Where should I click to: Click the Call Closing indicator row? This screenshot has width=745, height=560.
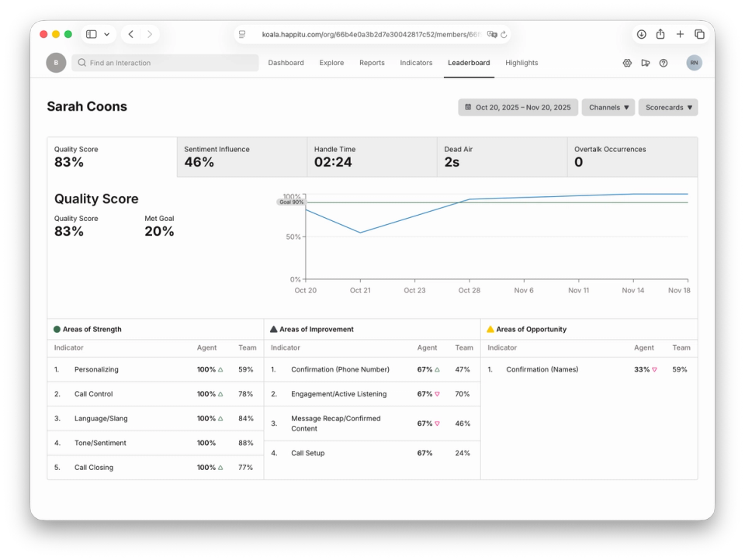155,468
